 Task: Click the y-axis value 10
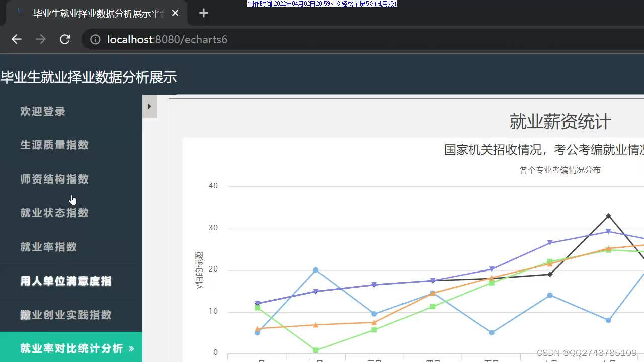213,311
